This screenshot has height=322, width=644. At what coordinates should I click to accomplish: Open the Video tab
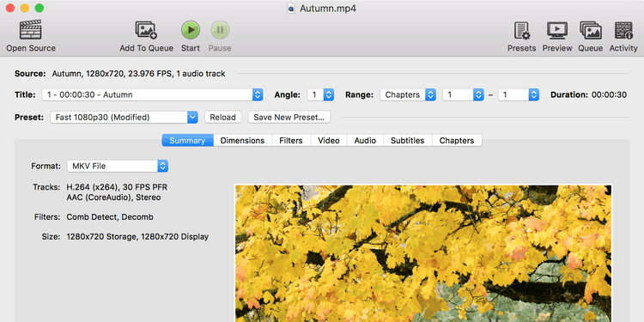click(x=329, y=141)
